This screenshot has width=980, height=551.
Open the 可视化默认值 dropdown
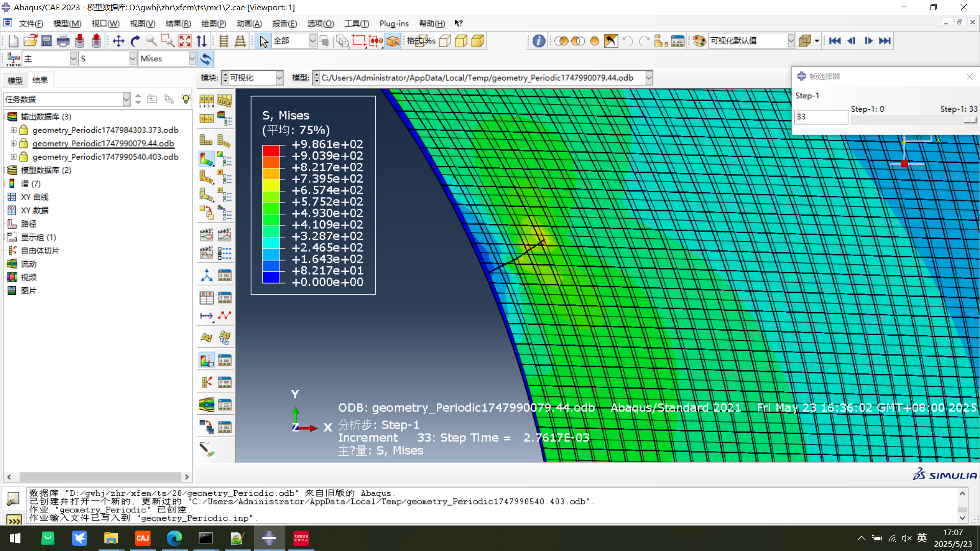pyautogui.click(x=791, y=41)
